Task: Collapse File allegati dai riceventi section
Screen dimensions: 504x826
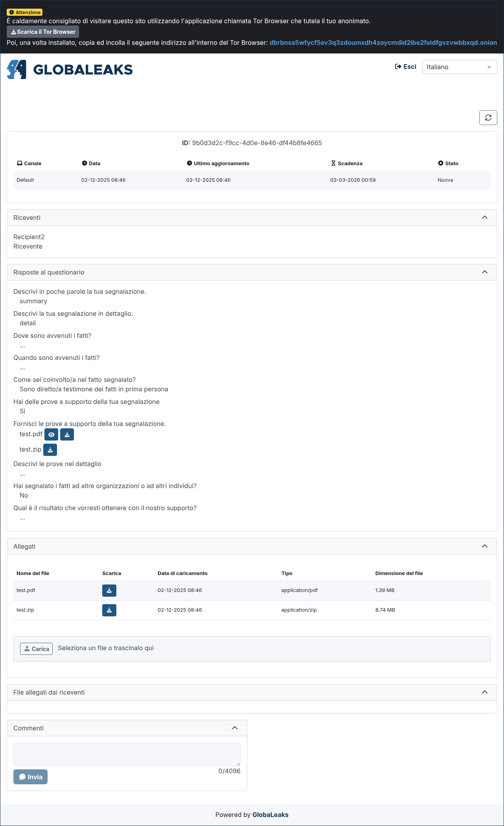Action: pos(485,692)
